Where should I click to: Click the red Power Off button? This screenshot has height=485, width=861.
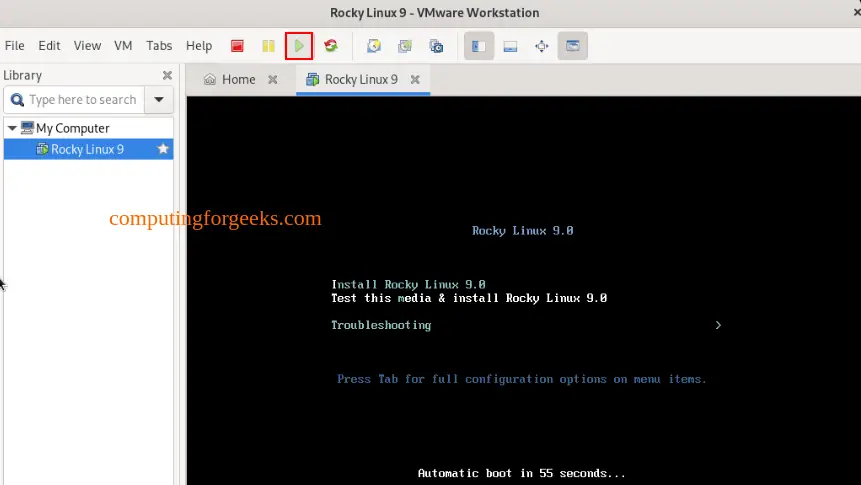tap(237, 46)
